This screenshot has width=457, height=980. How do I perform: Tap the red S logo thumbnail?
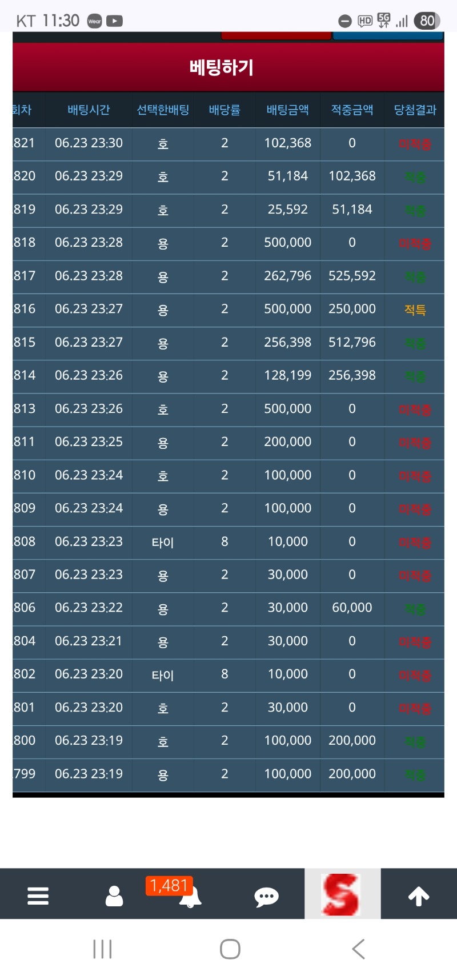tap(342, 894)
